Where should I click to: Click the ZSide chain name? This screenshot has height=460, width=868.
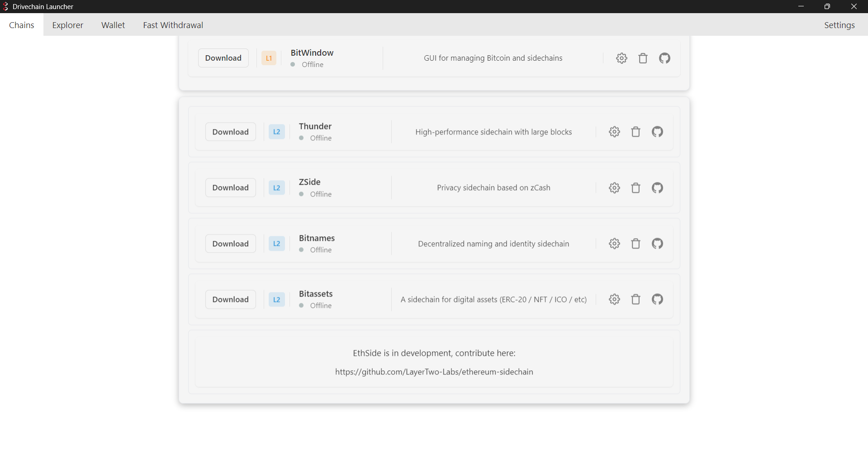pos(310,182)
